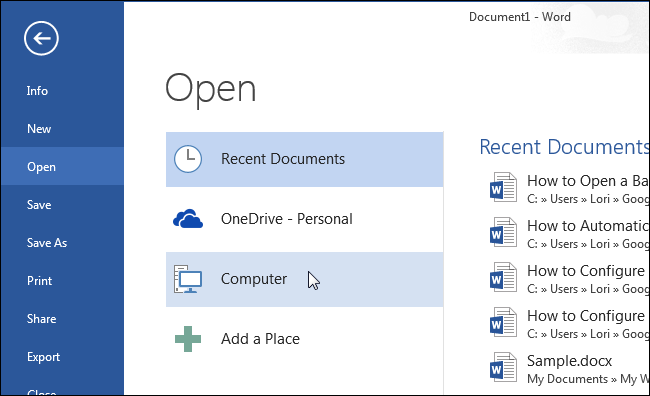
Task: Click the Recent Documents clock icon
Action: (188, 159)
